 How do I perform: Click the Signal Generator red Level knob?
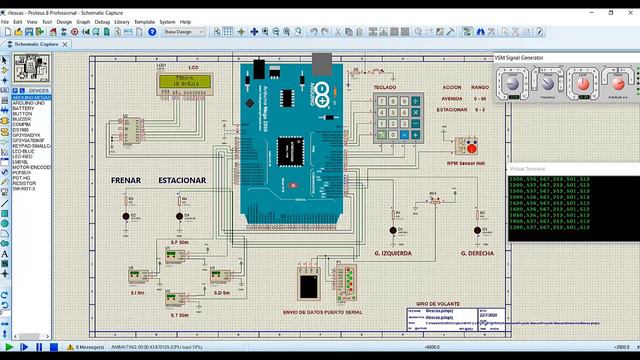pyautogui.click(x=584, y=84)
